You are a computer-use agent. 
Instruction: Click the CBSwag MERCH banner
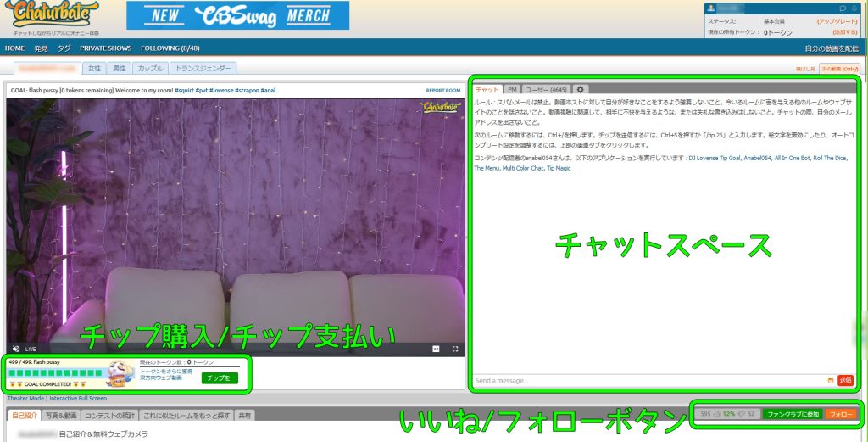click(x=237, y=15)
